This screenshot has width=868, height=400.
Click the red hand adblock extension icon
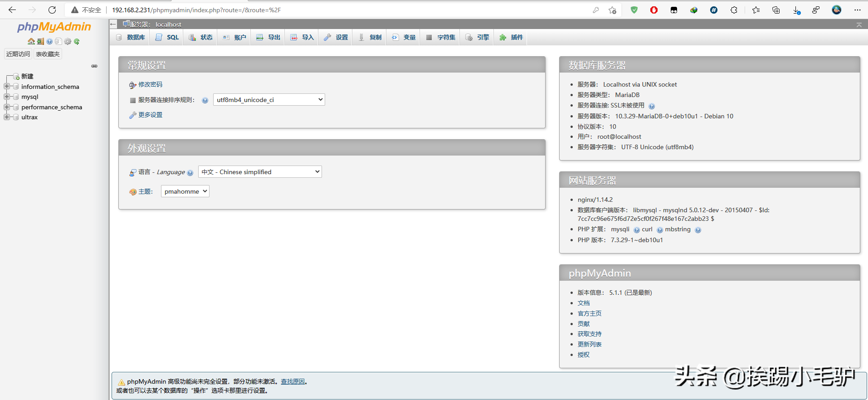[x=654, y=10]
